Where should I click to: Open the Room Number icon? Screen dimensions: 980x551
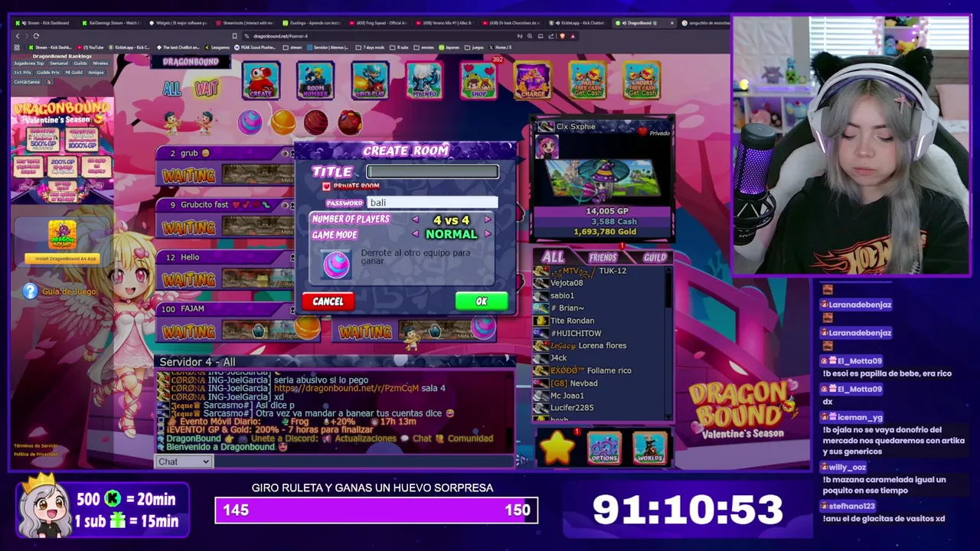(315, 80)
